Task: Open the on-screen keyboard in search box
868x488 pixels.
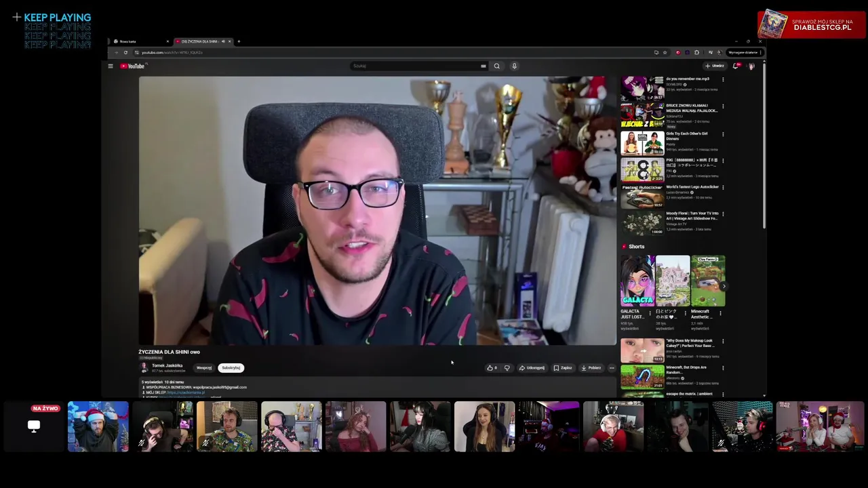Action: [483, 66]
